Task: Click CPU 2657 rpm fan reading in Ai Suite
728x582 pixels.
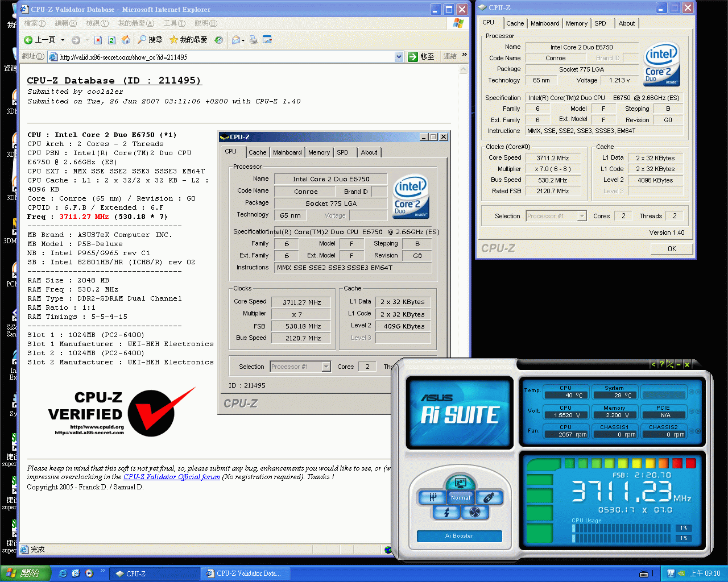Action: 565,434
